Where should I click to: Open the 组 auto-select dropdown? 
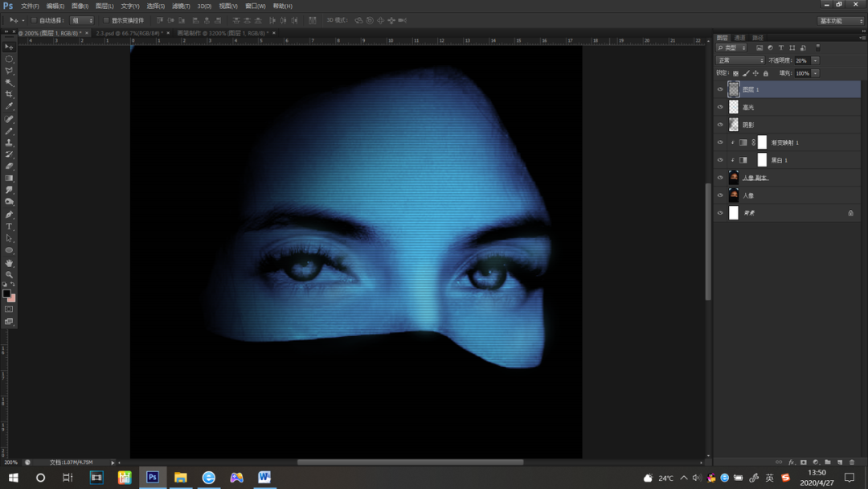coord(82,20)
